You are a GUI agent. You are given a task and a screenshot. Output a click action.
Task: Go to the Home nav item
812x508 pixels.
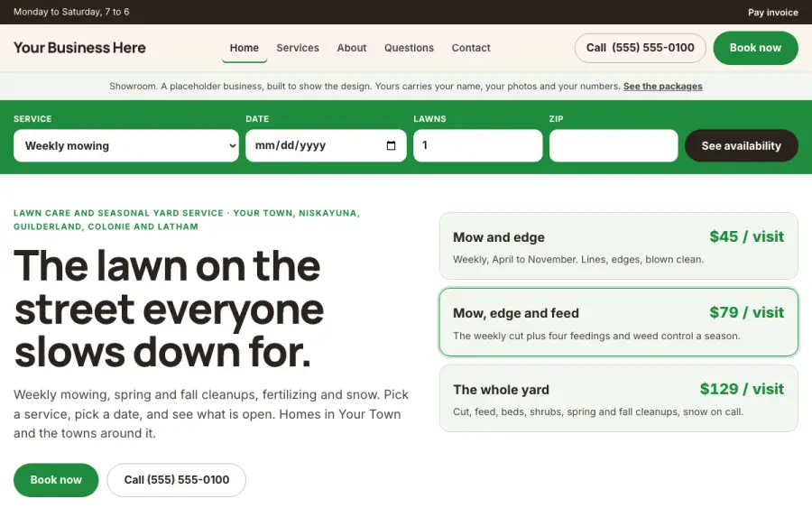(245, 48)
